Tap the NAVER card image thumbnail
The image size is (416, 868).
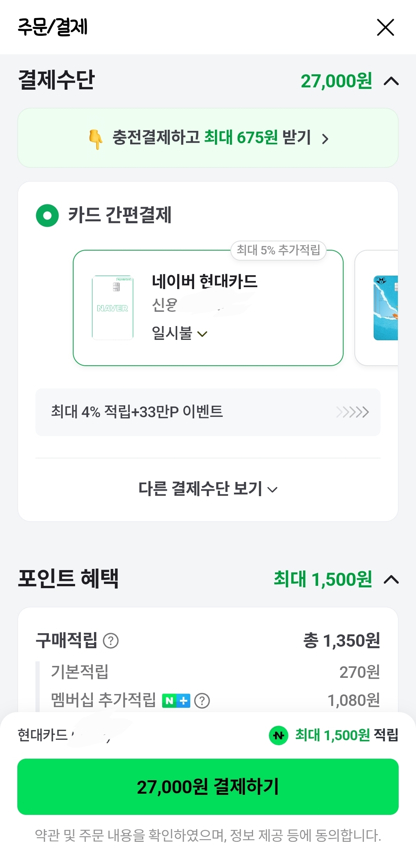(x=112, y=308)
